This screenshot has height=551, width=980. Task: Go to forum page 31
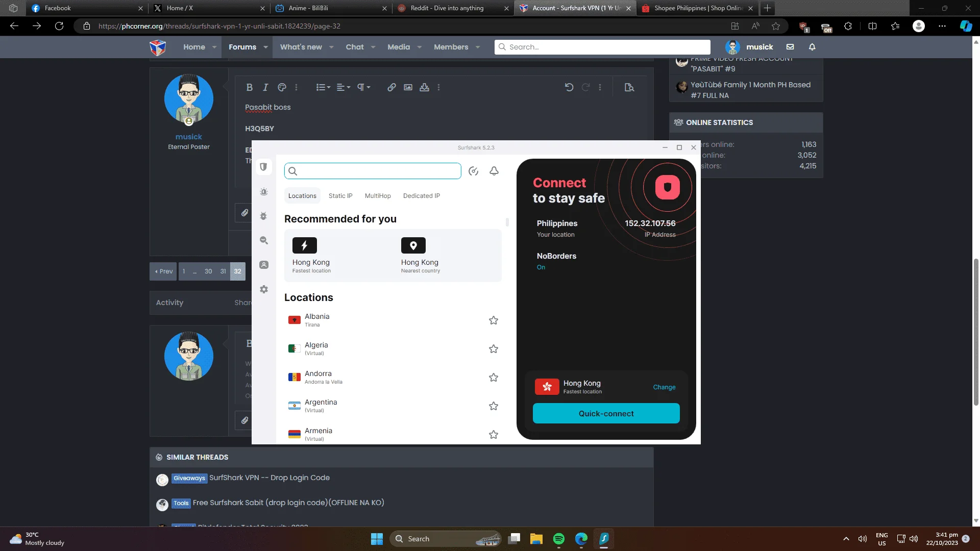tap(223, 271)
